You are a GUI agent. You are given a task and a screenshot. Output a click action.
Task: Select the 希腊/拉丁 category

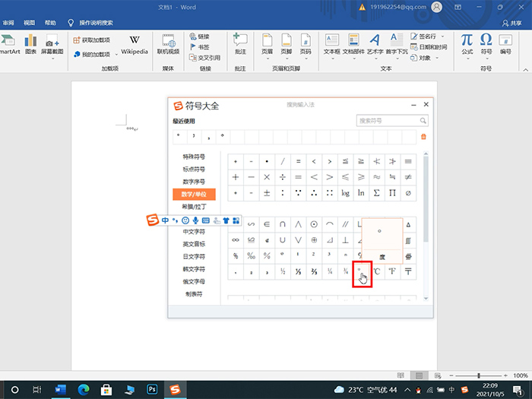[194, 206]
